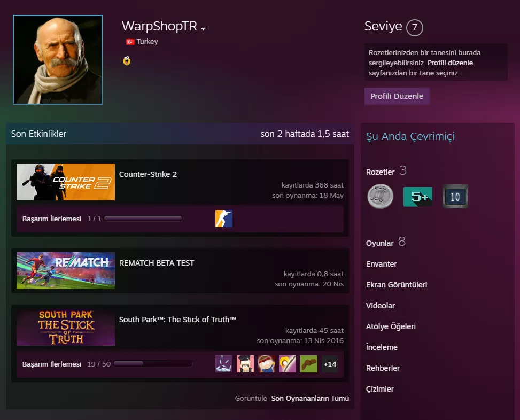Open the Counter-Strike 2 game banner
520x420 pixels.
click(x=65, y=182)
